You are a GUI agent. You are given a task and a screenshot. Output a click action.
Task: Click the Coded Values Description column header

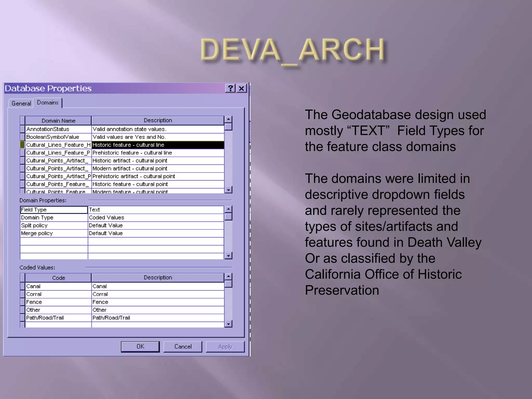click(158, 278)
